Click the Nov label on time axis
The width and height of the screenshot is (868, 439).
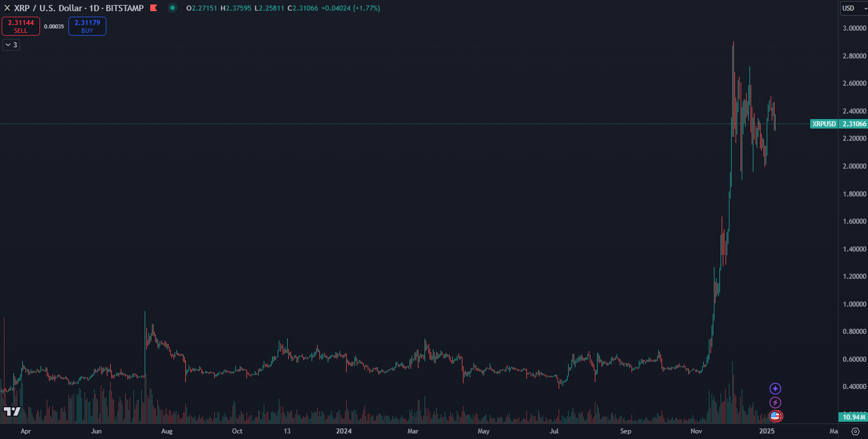[x=696, y=431]
